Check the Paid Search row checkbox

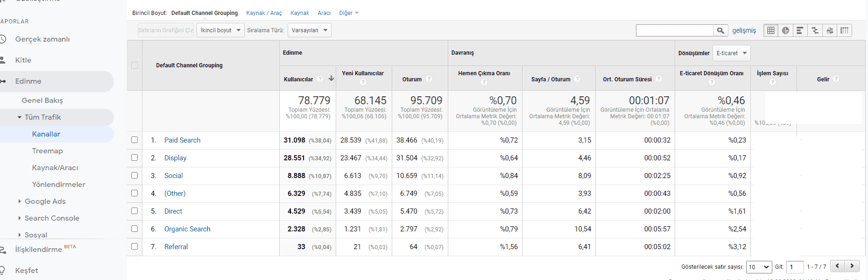point(134,140)
